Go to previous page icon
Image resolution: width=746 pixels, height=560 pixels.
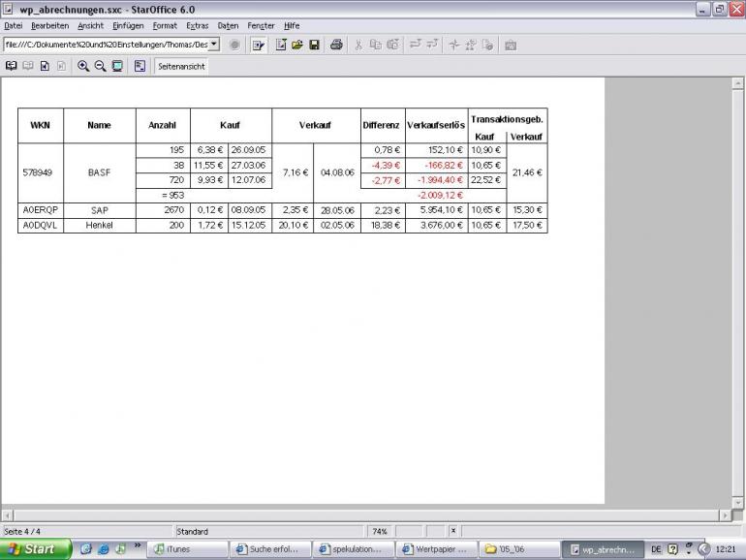(11, 66)
